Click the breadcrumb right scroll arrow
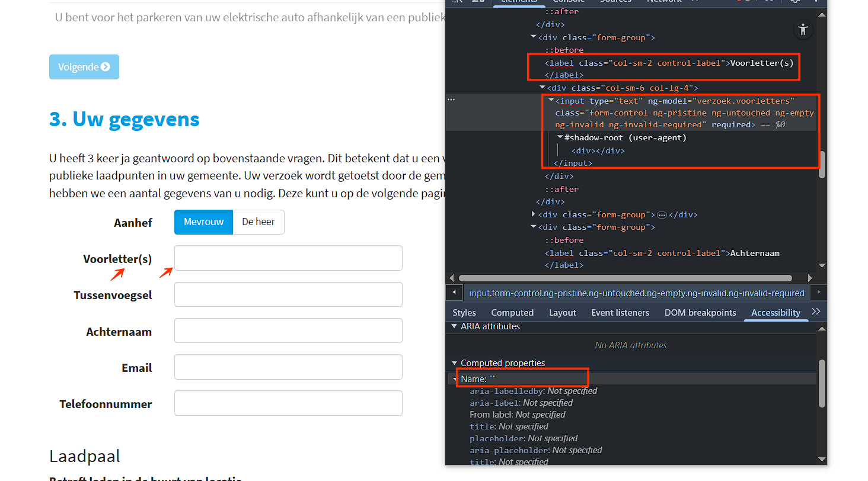Viewport: 868px width, 481px height. 818,293
